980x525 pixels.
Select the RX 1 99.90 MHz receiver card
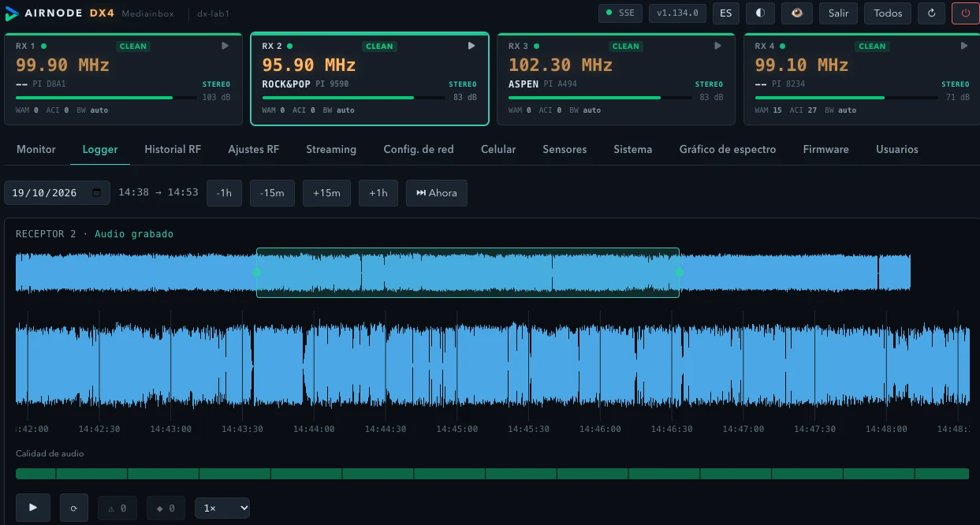[x=124, y=79]
